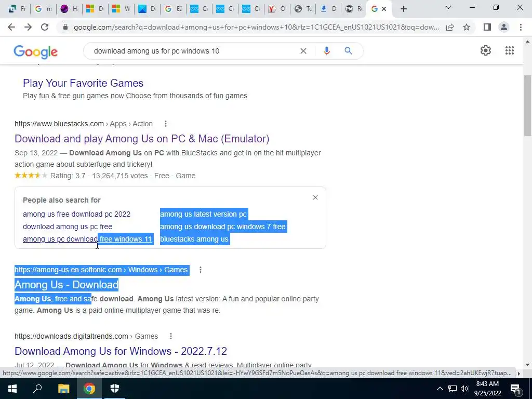This screenshot has width=532, height=399.
Task: Open the Windows notification center
Action: 516,389
